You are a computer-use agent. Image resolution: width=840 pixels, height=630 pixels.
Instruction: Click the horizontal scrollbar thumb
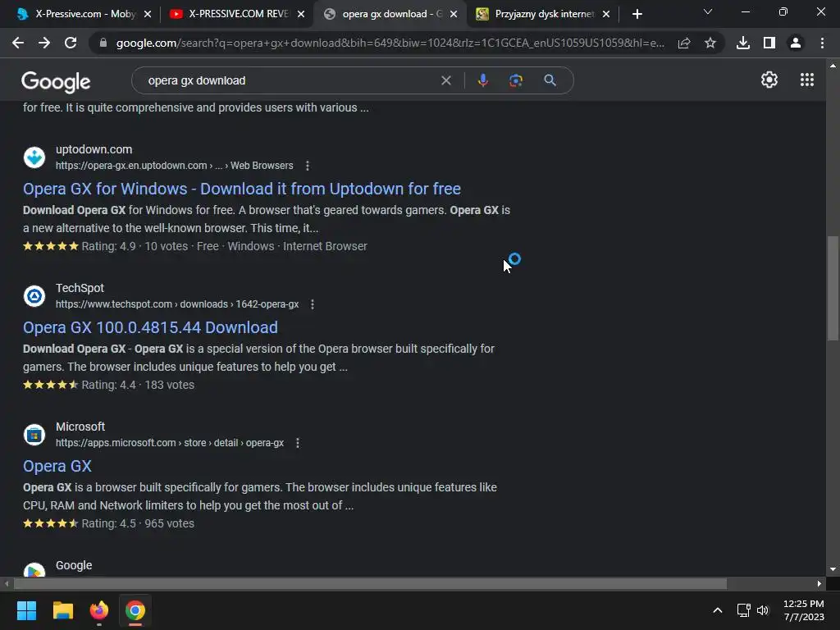pos(370,583)
